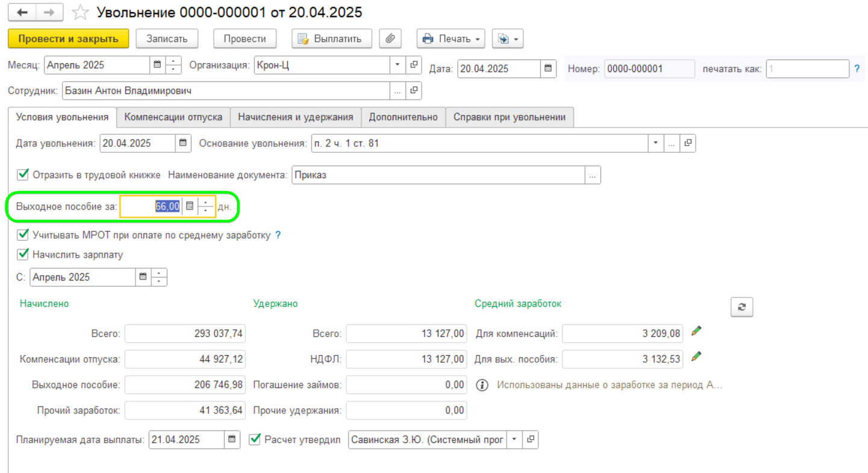
Task: Open the employee record link icon
Action: (x=414, y=91)
